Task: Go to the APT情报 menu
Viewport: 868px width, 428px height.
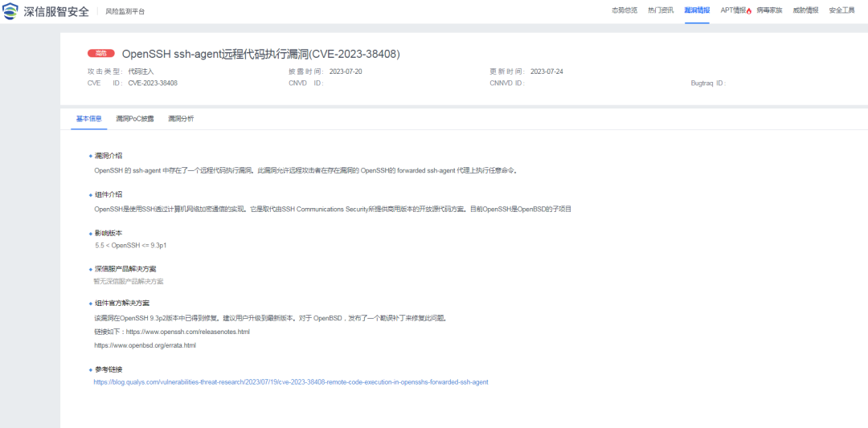Action: point(733,10)
